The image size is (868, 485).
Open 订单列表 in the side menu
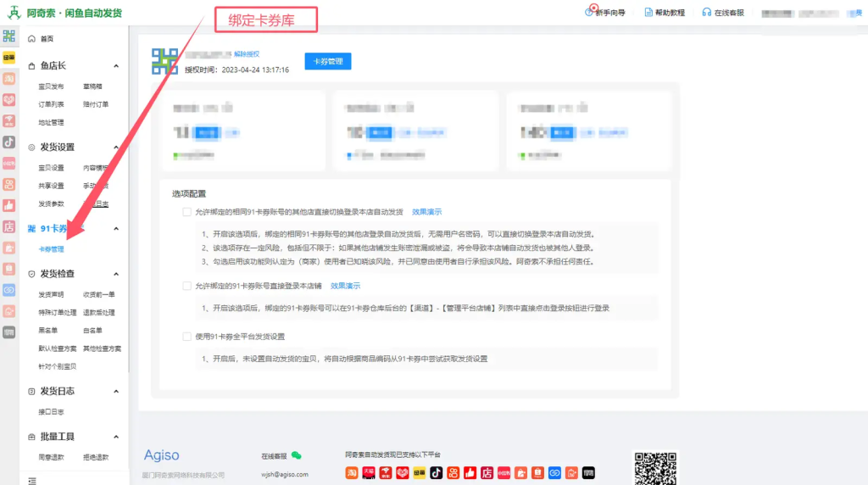[51, 104]
